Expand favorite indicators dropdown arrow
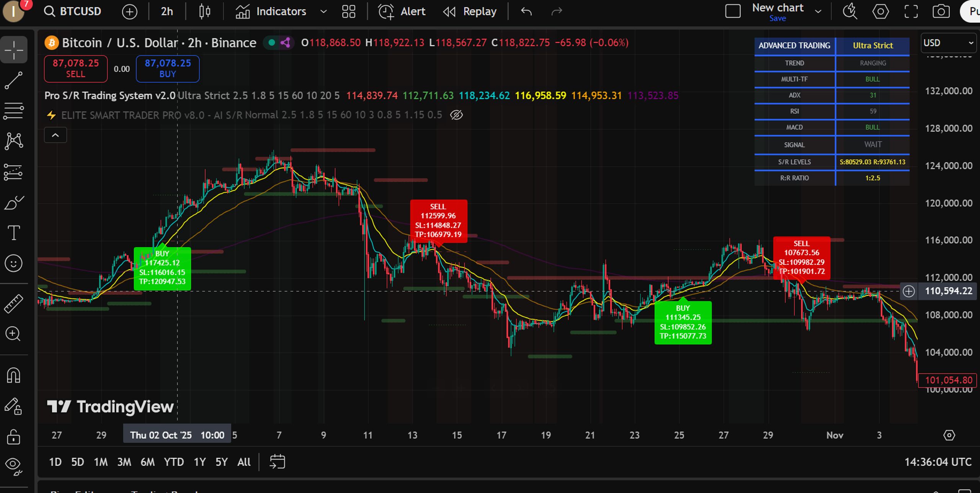The image size is (980, 493). (323, 11)
